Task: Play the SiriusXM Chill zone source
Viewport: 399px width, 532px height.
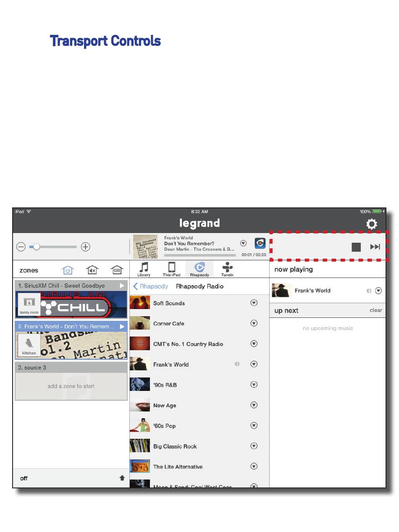Action: tap(122, 286)
